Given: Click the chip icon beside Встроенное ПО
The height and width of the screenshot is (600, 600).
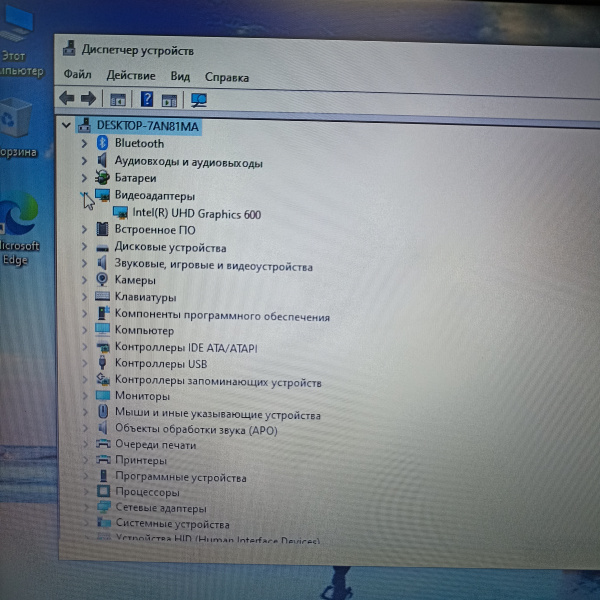Looking at the screenshot, I should [102, 229].
